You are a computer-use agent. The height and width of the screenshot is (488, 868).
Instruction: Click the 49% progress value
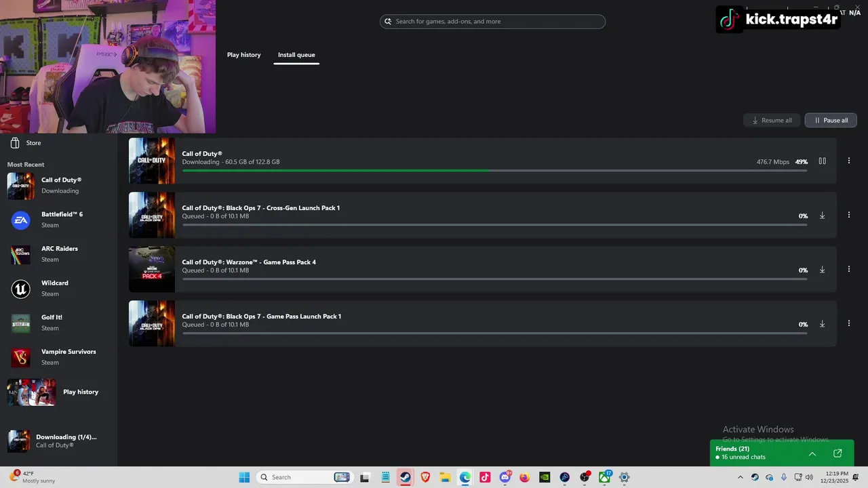(802, 162)
